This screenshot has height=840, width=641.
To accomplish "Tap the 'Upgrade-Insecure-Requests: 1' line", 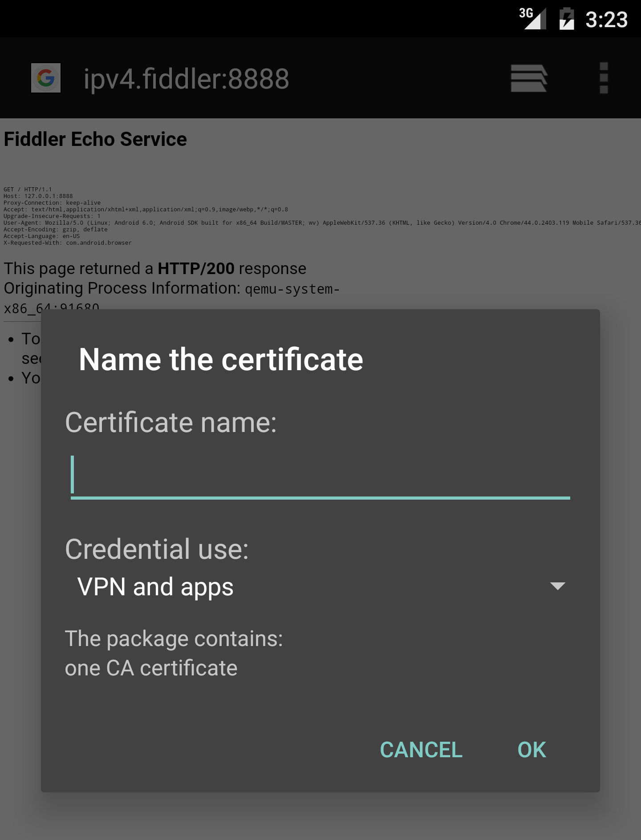I will point(52,216).
